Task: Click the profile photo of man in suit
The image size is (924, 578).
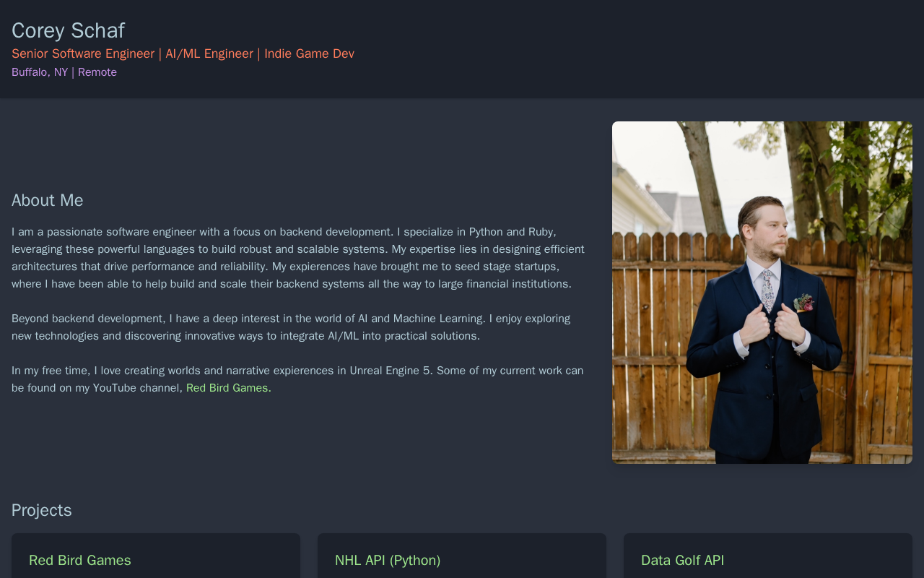Action: (x=762, y=293)
